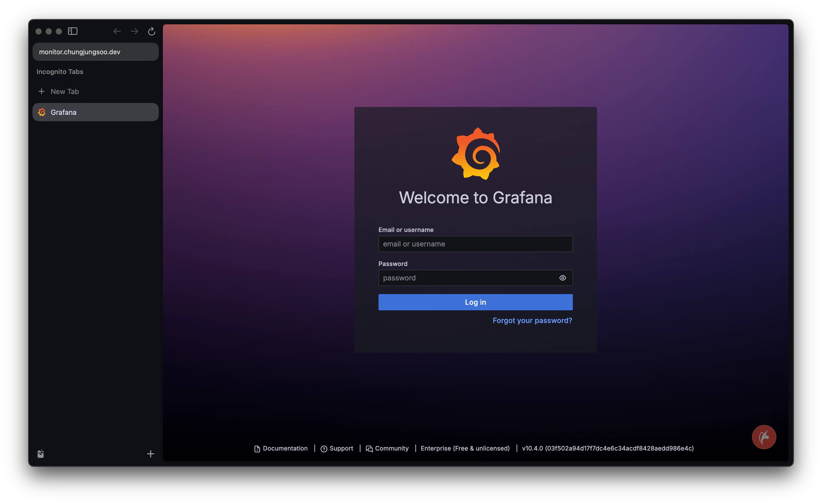Open a New Tab from the sidebar
The height and width of the screenshot is (504, 822).
pyautogui.click(x=95, y=91)
